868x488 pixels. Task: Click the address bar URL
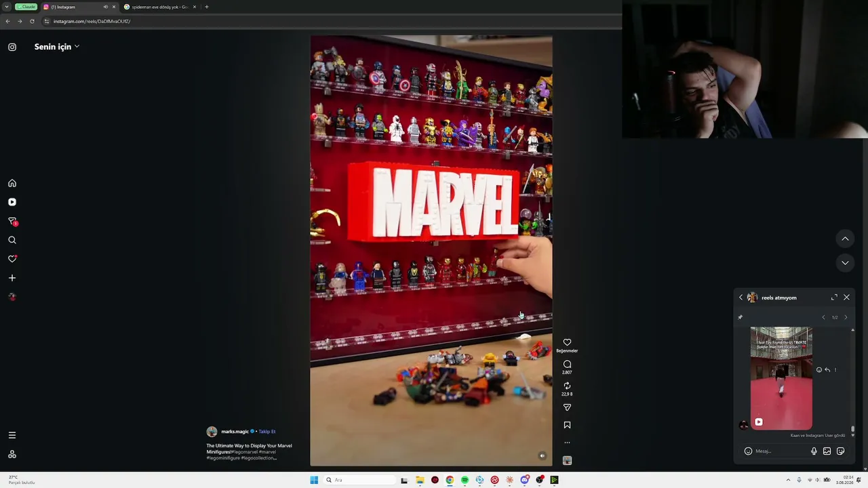92,21
